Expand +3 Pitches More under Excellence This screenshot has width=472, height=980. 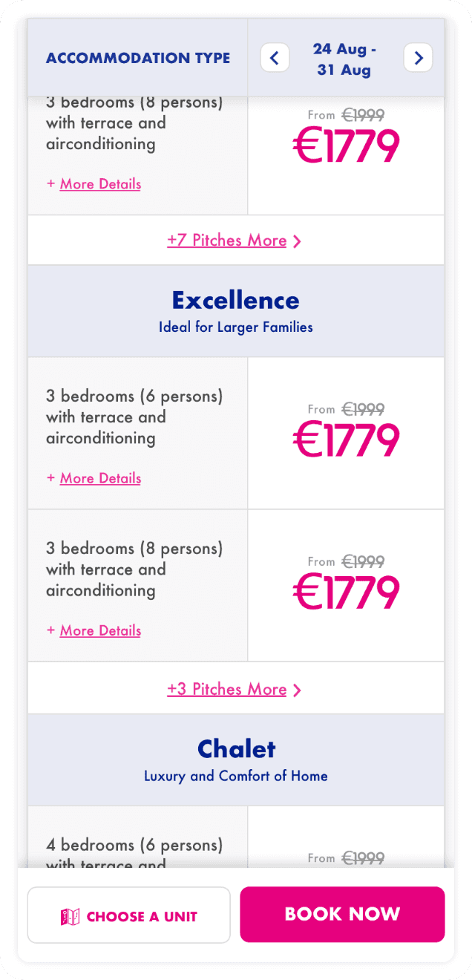pyautogui.click(x=227, y=690)
